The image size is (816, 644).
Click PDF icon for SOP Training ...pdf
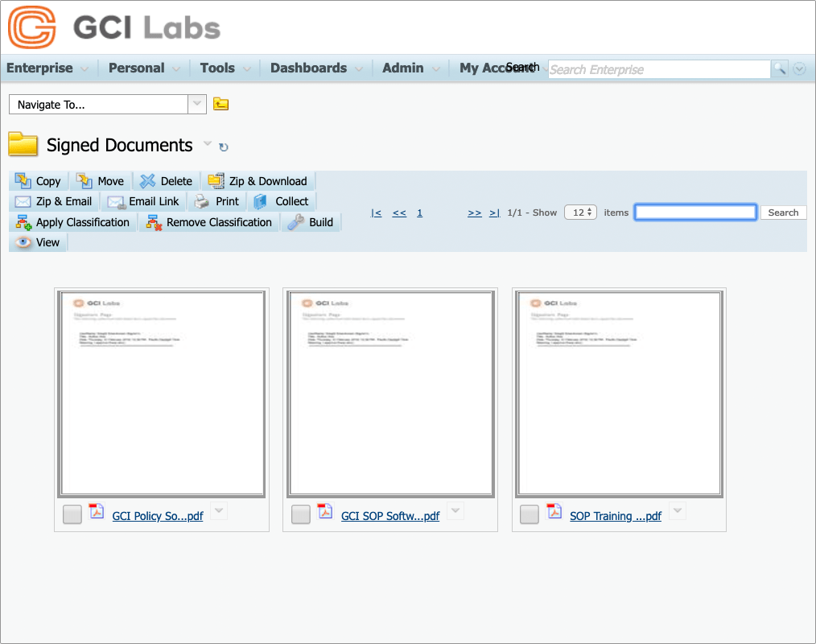click(554, 511)
